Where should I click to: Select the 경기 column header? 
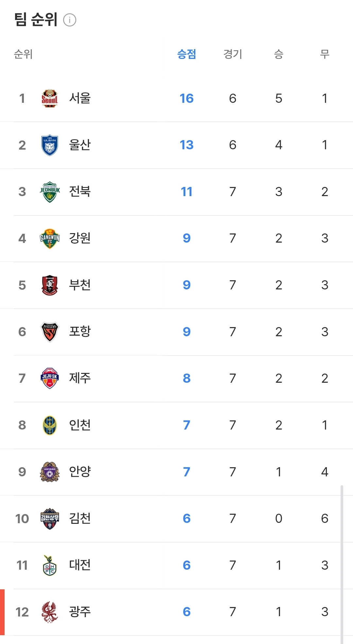click(233, 54)
